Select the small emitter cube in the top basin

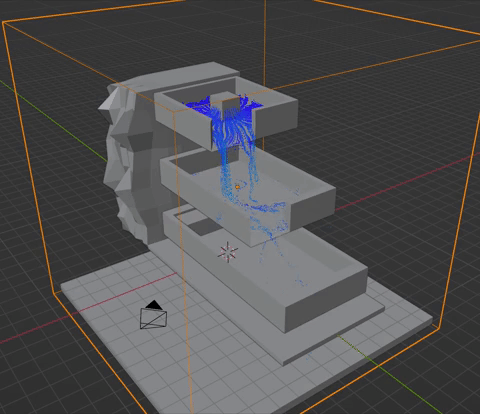[x=225, y=101]
